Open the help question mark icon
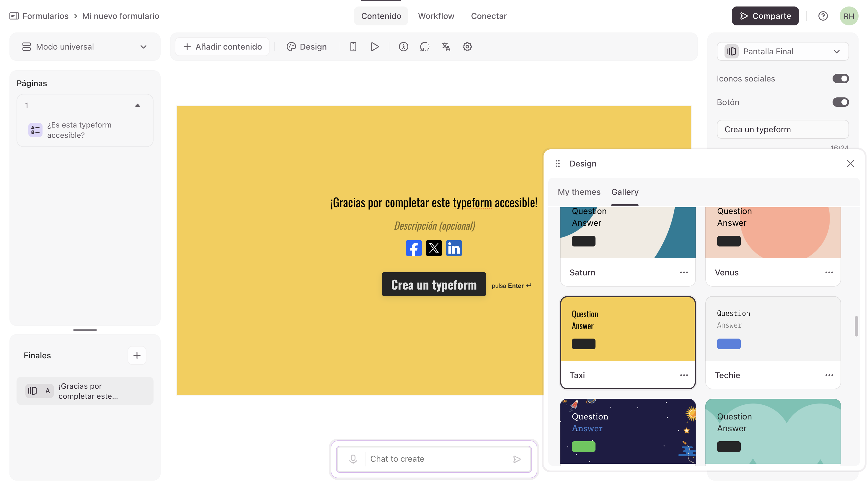 click(x=823, y=16)
